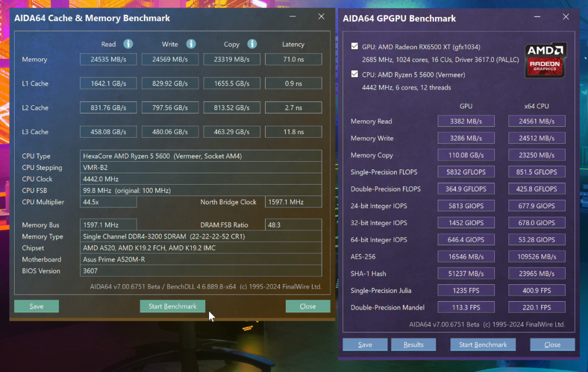Screen dimensions: 588x372
Task: Click Motherboard value Asus Prime A520M-R
Action: click(x=200, y=259)
